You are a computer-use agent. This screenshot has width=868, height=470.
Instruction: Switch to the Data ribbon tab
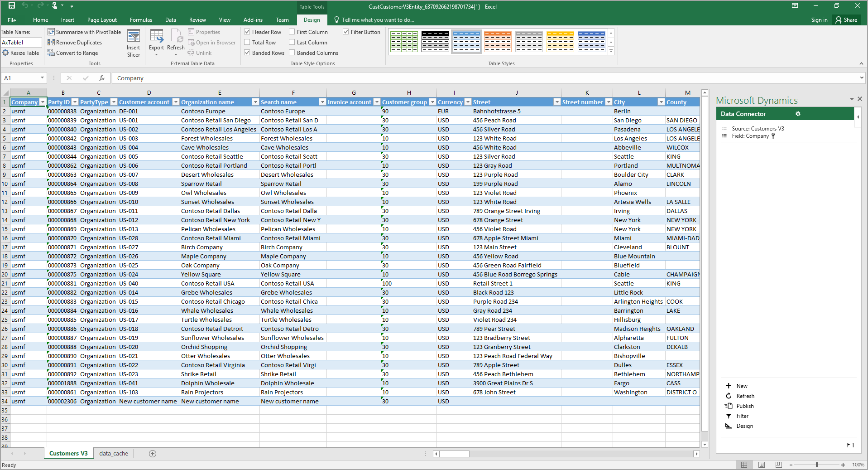click(171, 19)
